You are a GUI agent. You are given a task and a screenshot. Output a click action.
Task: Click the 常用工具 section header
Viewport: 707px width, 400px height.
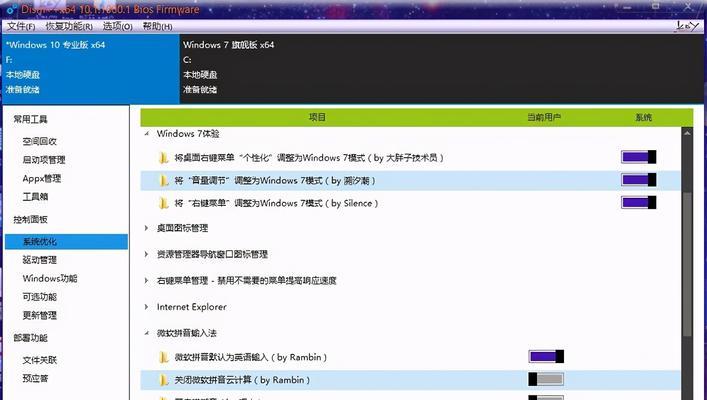pos(30,119)
